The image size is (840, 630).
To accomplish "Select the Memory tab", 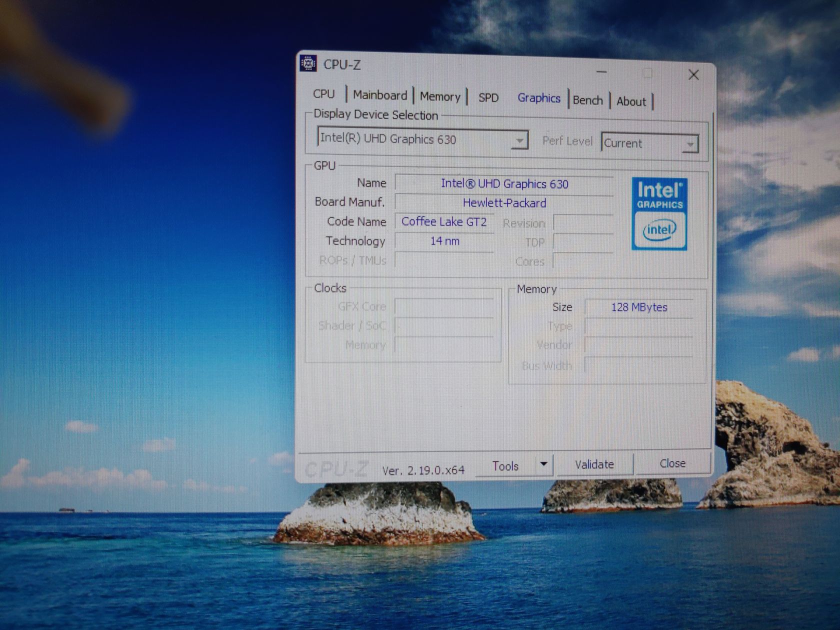I will click(x=440, y=96).
